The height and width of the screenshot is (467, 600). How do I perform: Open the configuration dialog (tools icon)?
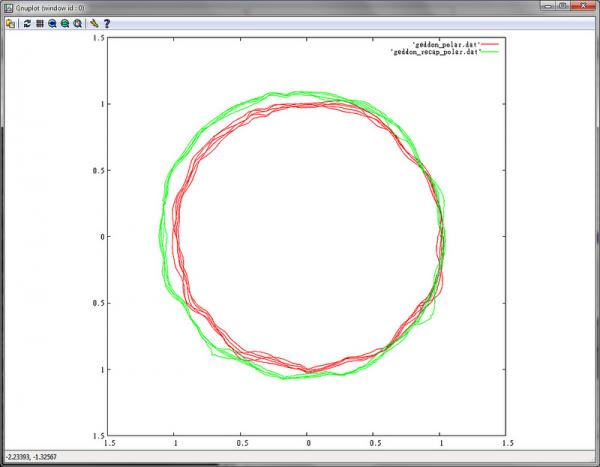[94, 24]
